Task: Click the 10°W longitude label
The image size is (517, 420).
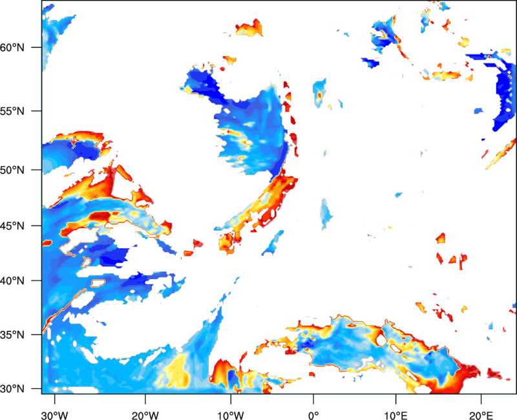Action: coord(230,415)
